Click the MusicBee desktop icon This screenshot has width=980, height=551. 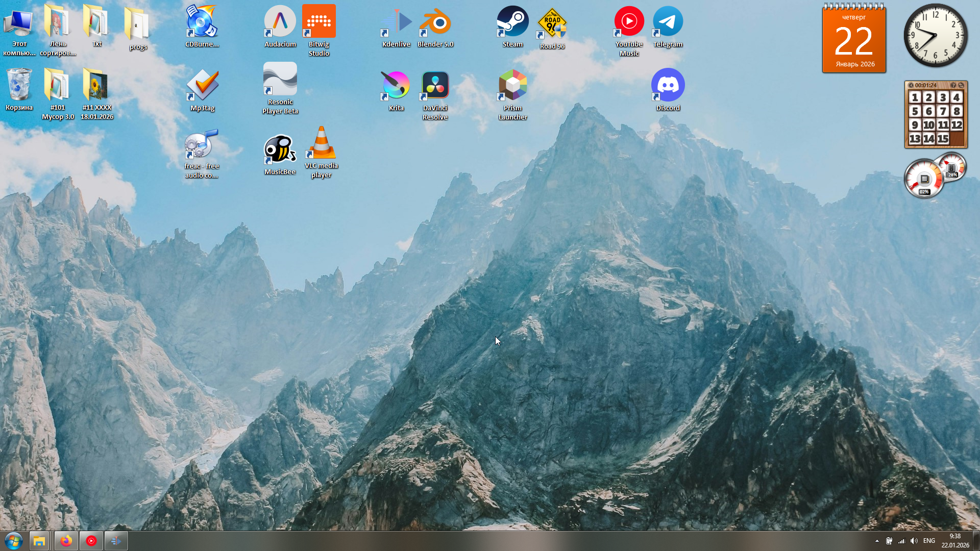pos(280,149)
